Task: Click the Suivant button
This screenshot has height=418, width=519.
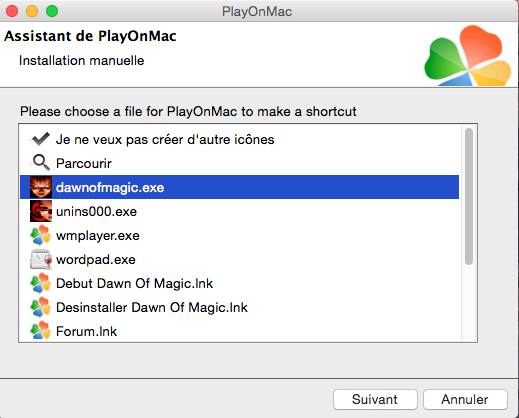Action: [x=375, y=399]
